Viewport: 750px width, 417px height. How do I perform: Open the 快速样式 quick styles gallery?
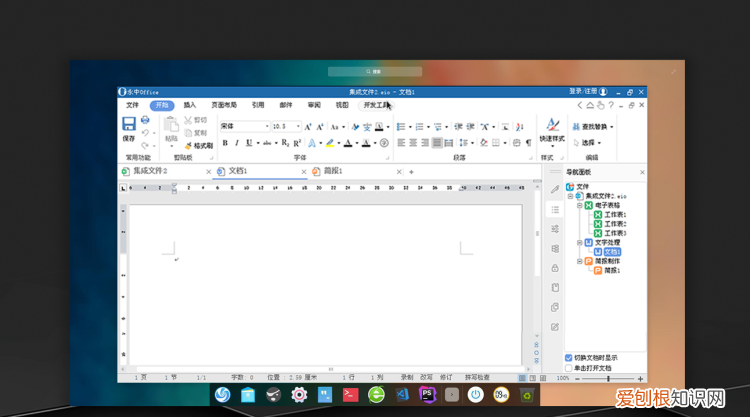point(552,130)
